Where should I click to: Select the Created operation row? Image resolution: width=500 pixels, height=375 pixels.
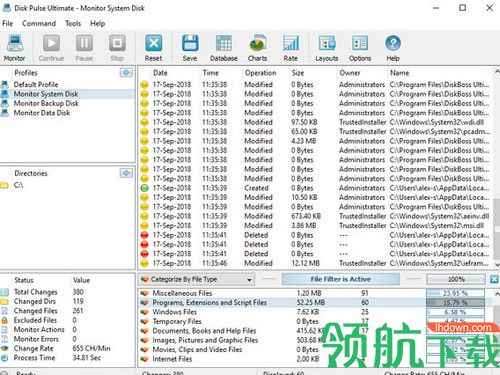click(315, 188)
